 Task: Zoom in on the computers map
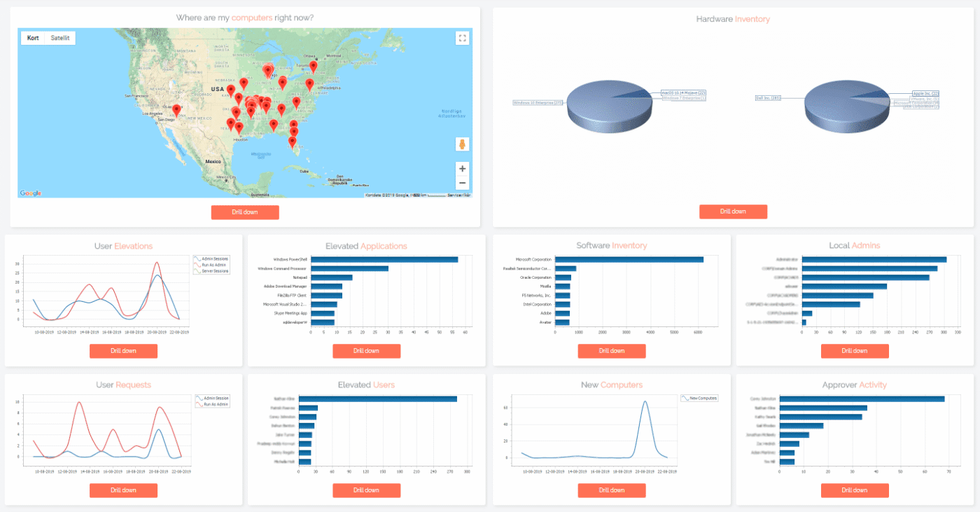click(462, 169)
